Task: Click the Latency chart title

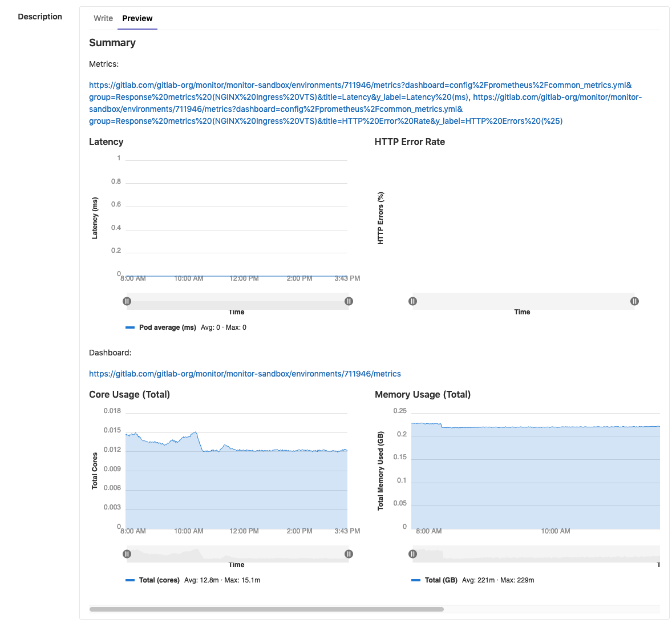Action: coord(106,142)
